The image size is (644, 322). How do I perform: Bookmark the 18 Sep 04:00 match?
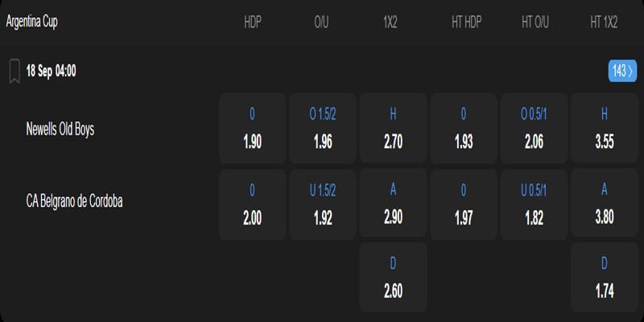pos(14,71)
